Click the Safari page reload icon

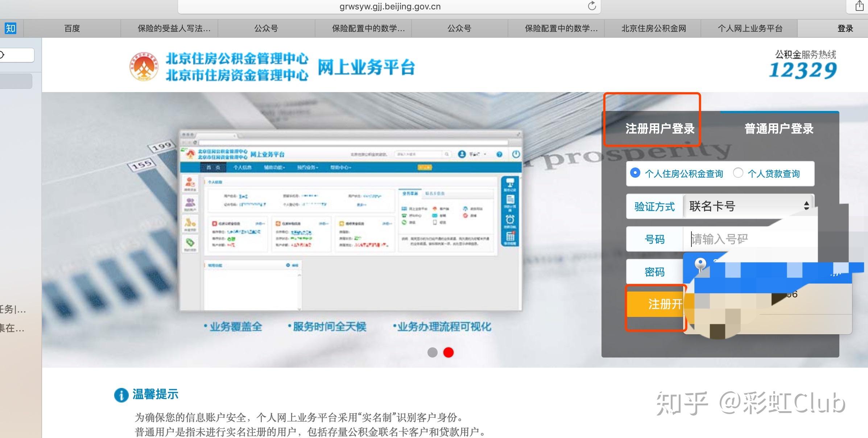pyautogui.click(x=592, y=6)
